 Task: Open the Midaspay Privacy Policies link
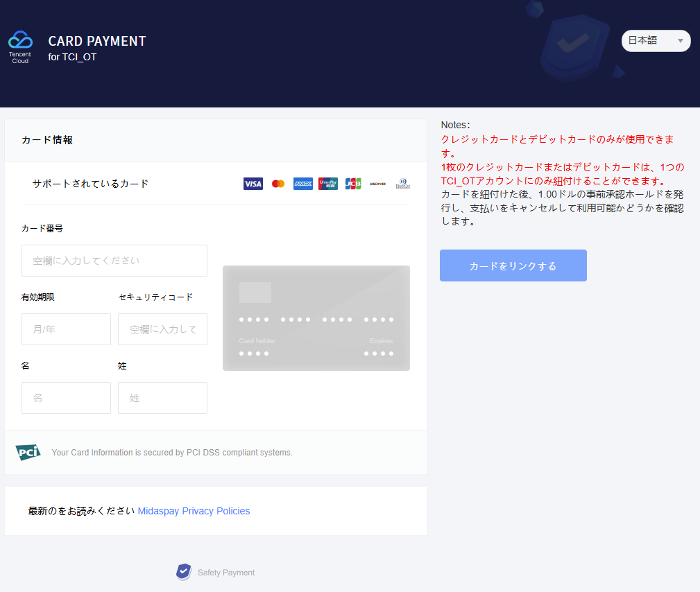point(194,511)
